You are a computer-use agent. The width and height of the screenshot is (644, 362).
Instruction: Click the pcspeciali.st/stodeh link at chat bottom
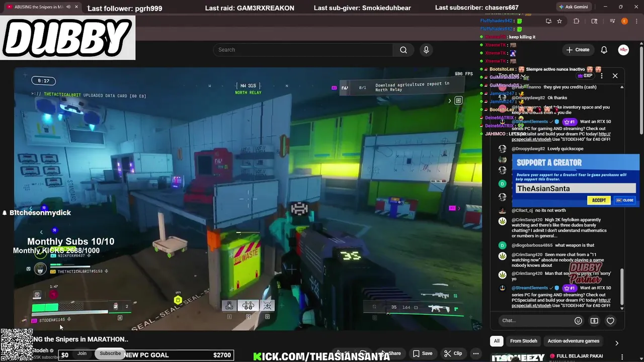coord(531,306)
